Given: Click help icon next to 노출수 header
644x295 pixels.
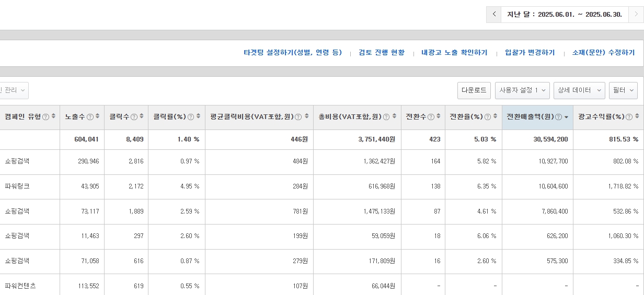Looking at the screenshot, I should click(x=90, y=117).
